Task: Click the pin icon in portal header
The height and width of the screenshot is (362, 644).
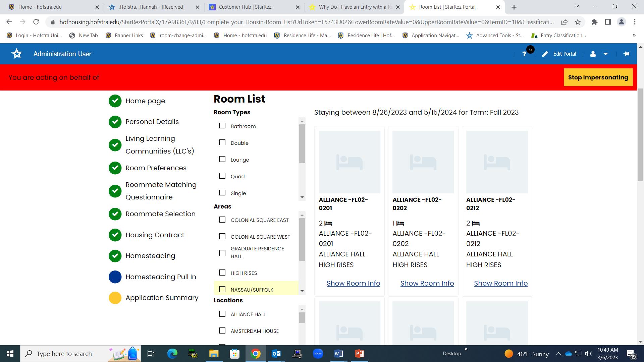Action: tap(626, 54)
